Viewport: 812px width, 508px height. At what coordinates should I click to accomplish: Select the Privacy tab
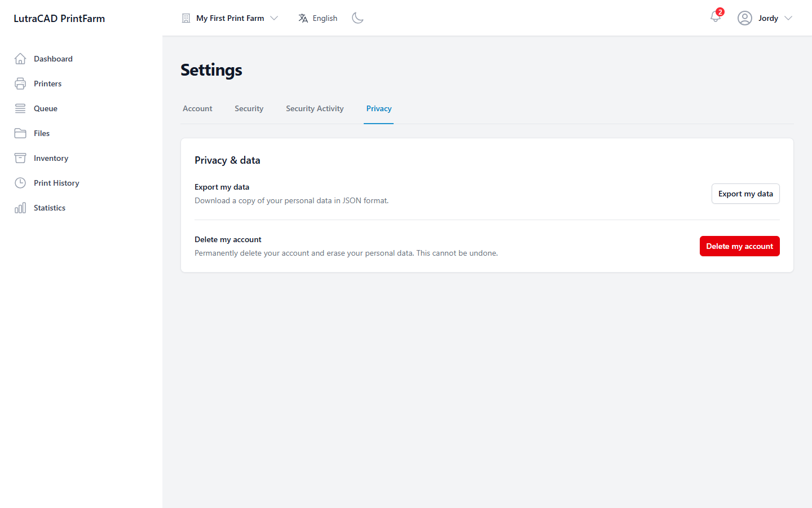coord(379,108)
